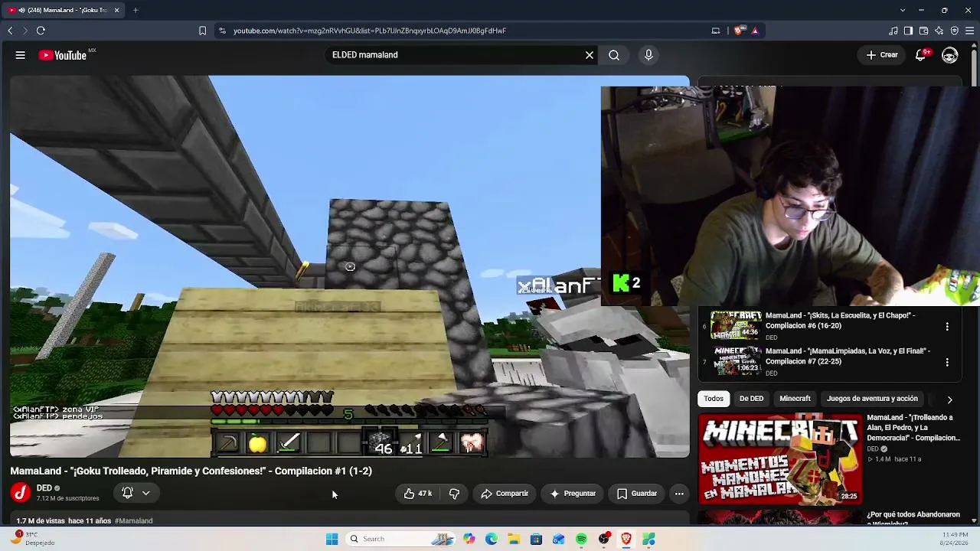980x551 pixels.
Task: Go back with the browser back arrow
Action: 10,31
